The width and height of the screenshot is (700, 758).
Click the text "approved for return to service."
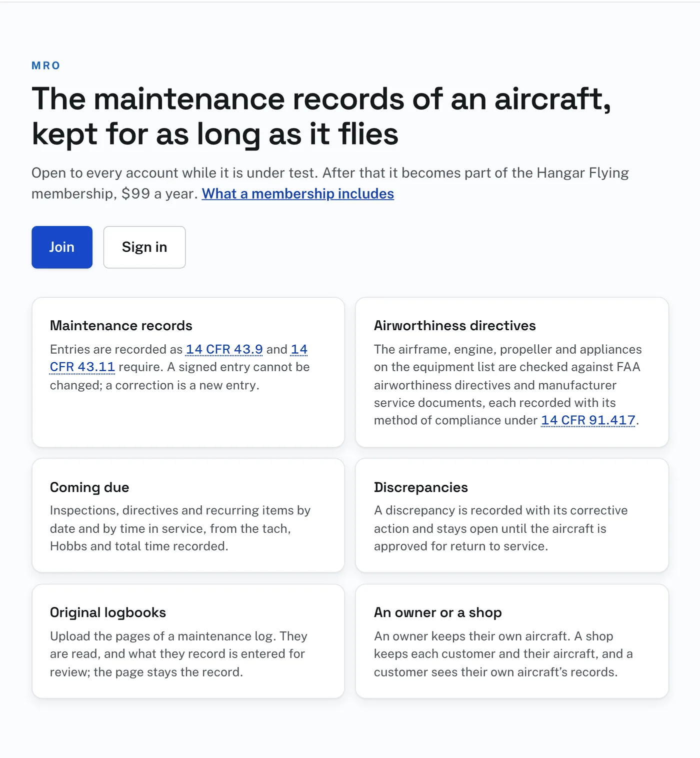point(461,546)
